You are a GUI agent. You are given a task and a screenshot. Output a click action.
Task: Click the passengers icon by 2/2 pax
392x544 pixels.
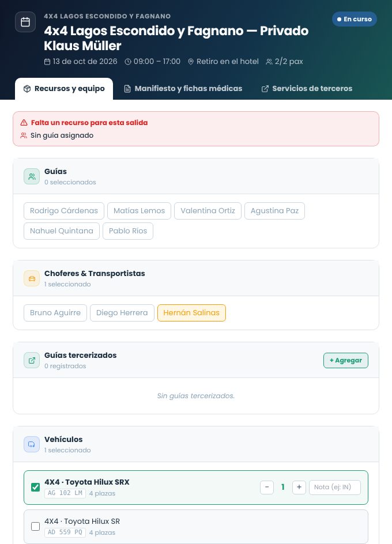pyautogui.click(x=269, y=62)
